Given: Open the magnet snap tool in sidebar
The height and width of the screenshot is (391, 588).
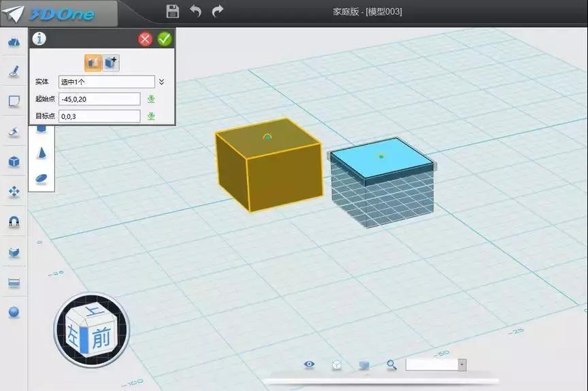Looking at the screenshot, I should point(14,222).
